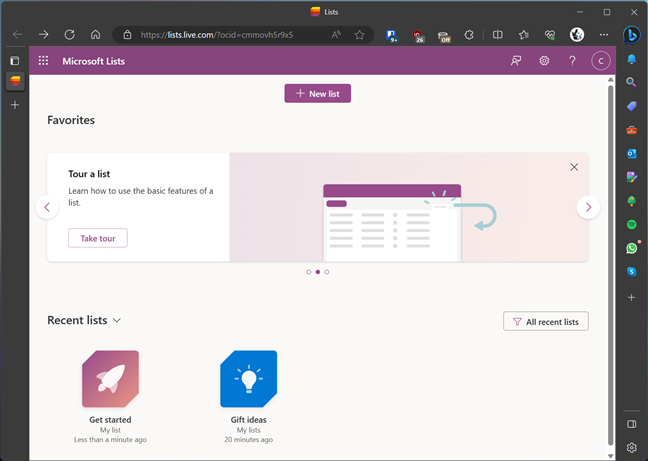Open Lists settings gear in purple header
Viewport: 648px width, 461px height.
pyautogui.click(x=544, y=61)
